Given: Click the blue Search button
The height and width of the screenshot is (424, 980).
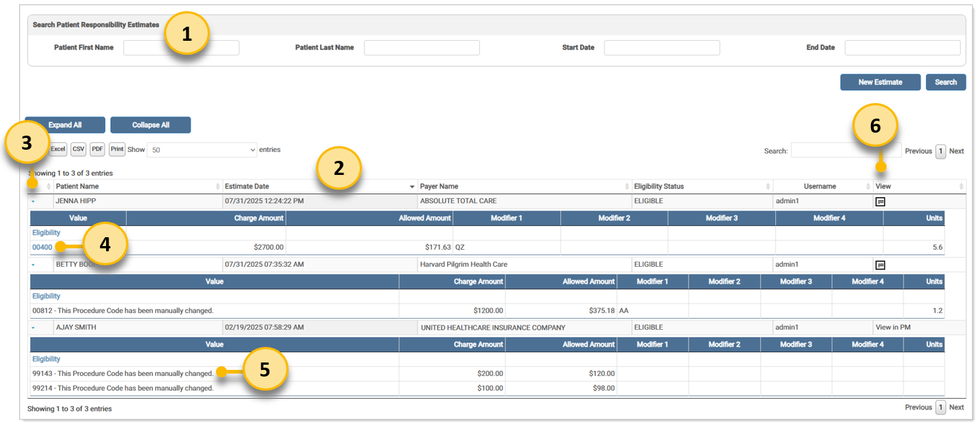Looking at the screenshot, I should [x=945, y=82].
